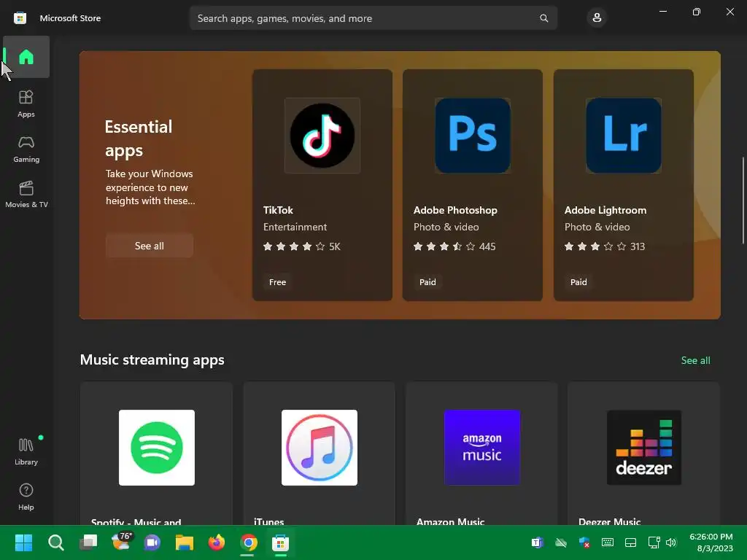Open the TikTok app icon
This screenshot has height=560, width=747.
click(x=322, y=136)
